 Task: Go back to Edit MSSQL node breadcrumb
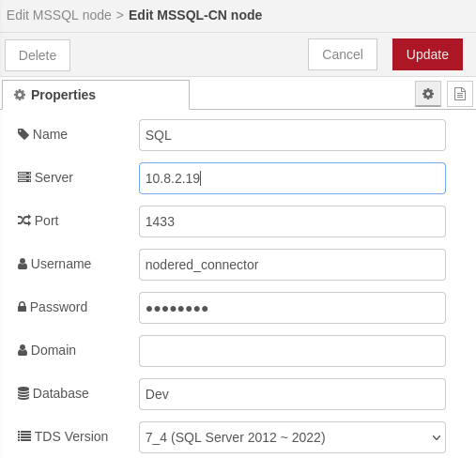(59, 15)
